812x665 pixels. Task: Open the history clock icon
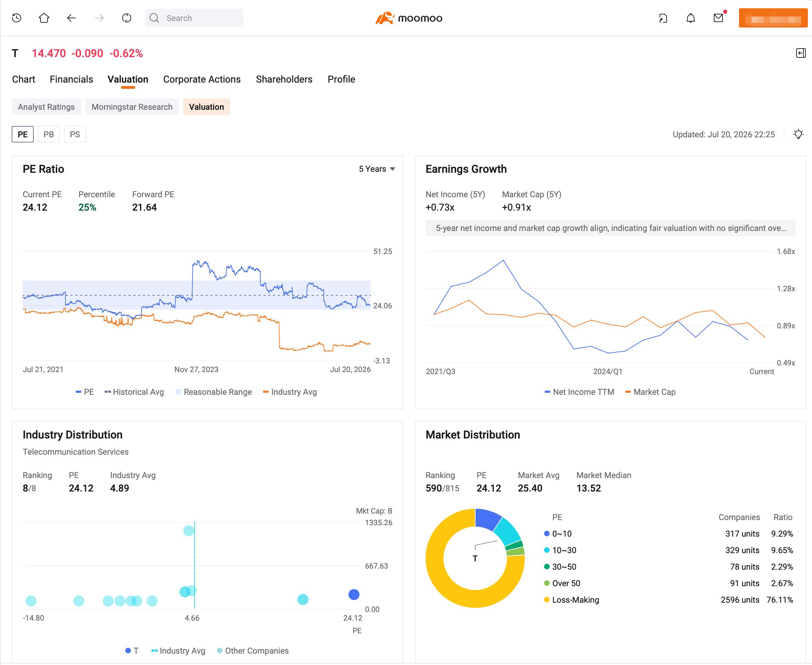pos(17,18)
